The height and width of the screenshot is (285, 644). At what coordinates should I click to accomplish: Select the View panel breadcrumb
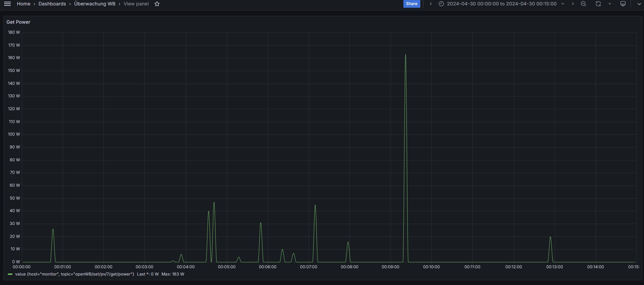[x=136, y=4]
